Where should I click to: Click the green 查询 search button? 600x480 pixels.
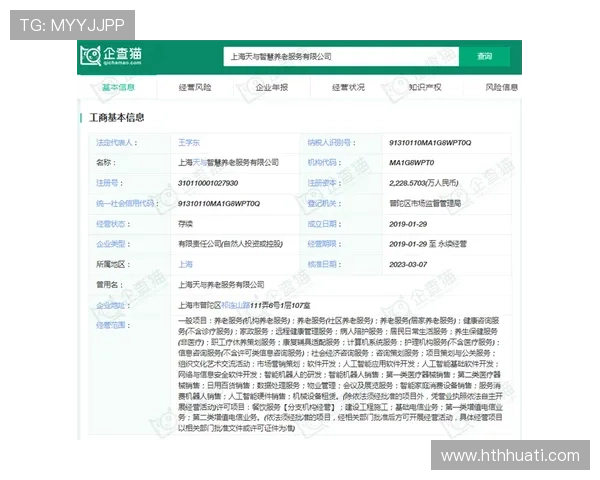point(484,57)
